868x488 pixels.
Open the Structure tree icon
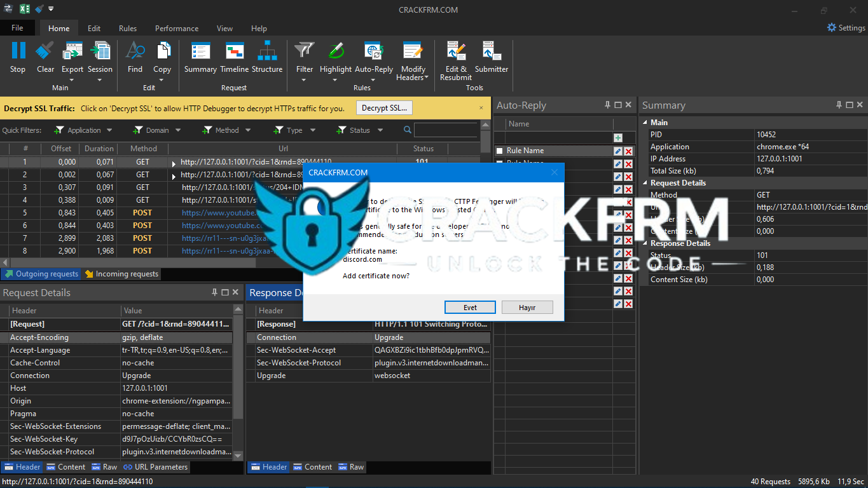(267, 51)
